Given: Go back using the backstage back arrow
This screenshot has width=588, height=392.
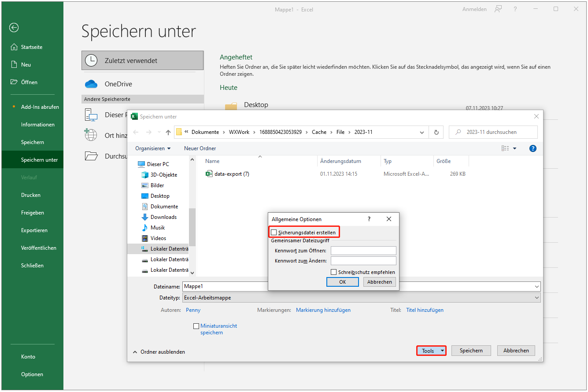Looking at the screenshot, I should (x=14, y=28).
